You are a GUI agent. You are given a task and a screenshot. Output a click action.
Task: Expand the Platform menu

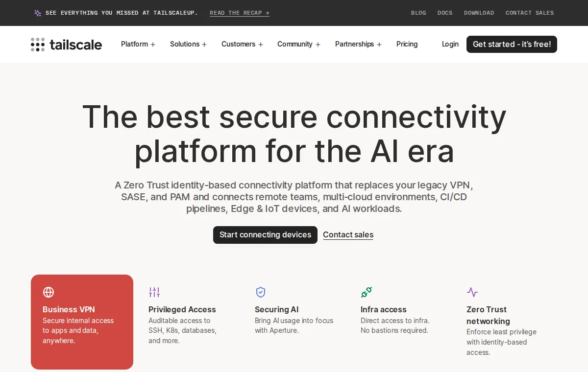coord(138,44)
